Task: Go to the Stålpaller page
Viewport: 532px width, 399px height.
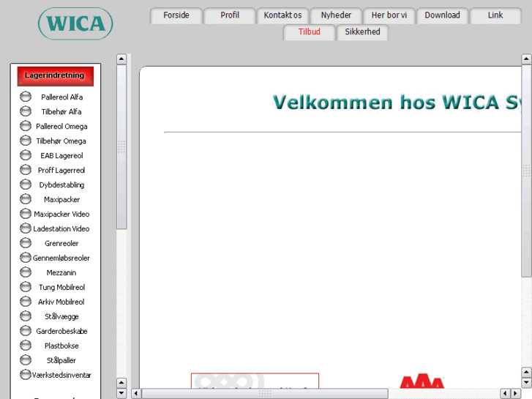Action: tap(61, 360)
